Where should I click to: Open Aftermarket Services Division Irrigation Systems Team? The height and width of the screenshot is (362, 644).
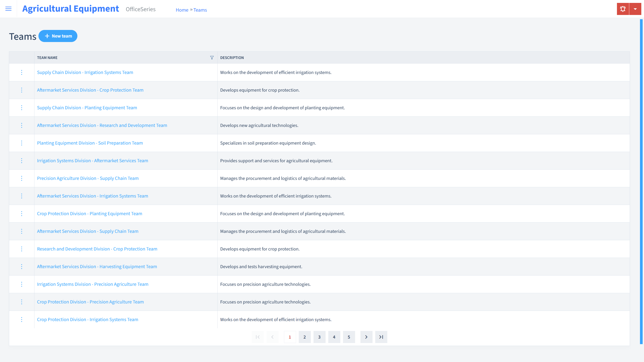92,196
